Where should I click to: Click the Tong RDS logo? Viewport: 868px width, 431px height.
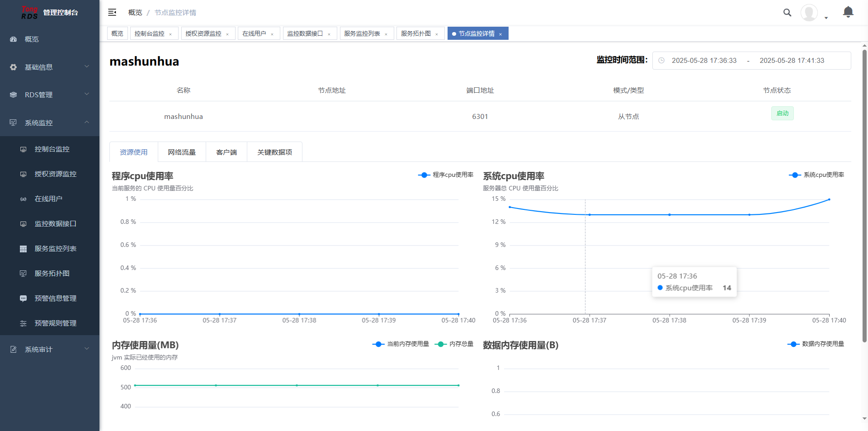(x=30, y=13)
